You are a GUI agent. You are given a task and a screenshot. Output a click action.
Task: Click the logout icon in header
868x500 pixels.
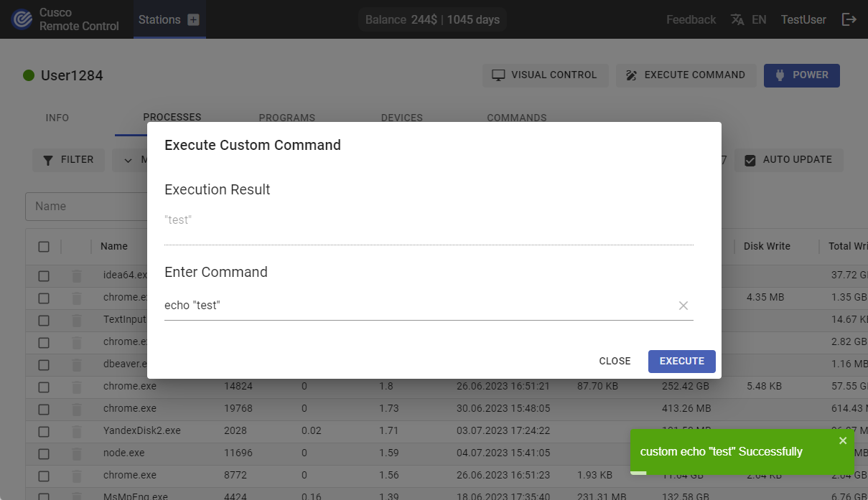849,19
